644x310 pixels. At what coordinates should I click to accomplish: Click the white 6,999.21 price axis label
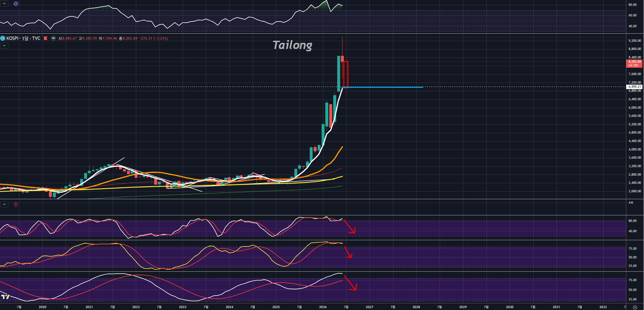point(634,87)
